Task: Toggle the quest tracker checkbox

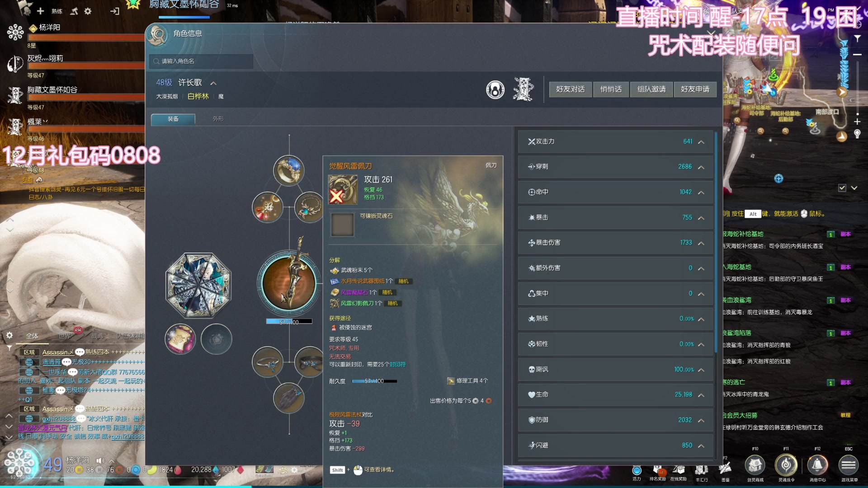Action: coord(842,188)
